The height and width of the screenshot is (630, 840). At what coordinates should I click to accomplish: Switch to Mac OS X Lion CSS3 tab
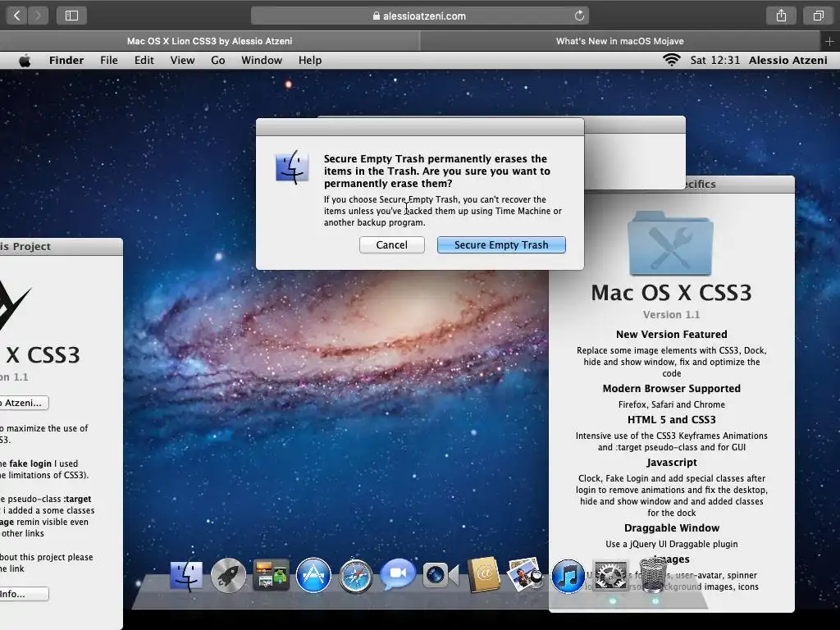(x=209, y=41)
